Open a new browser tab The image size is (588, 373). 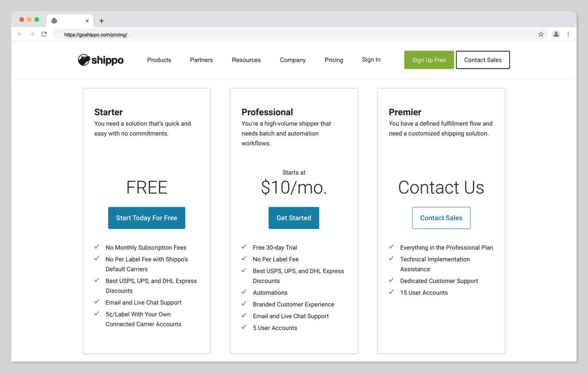[101, 21]
